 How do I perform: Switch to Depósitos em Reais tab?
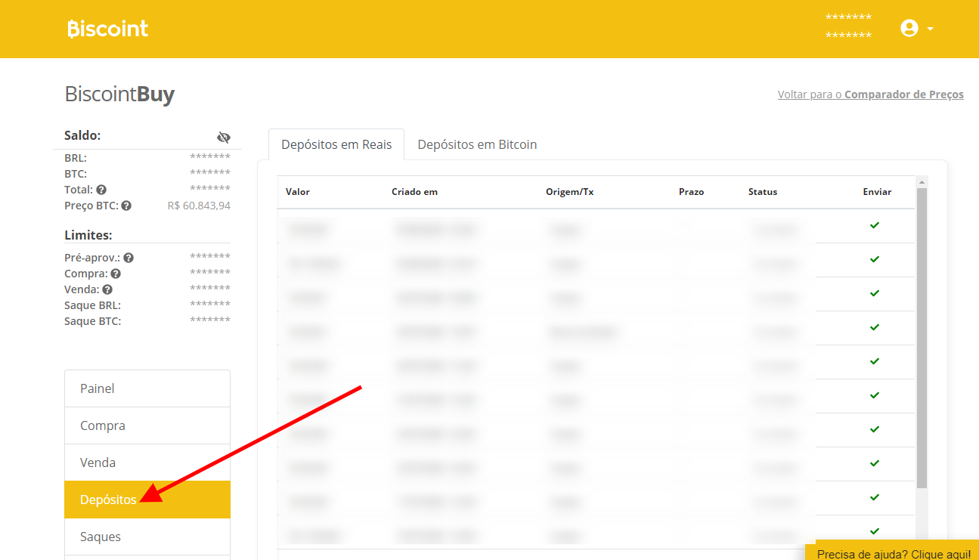click(x=336, y=144)
